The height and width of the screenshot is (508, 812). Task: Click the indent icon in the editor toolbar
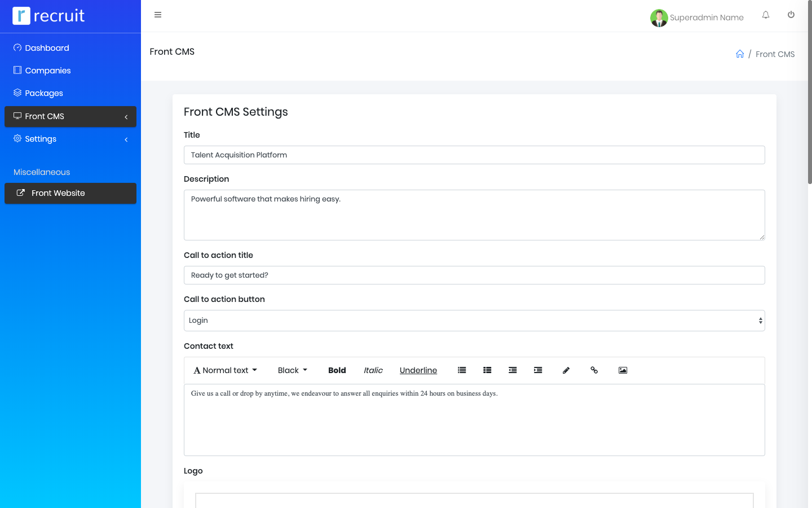tap(538, 370)
